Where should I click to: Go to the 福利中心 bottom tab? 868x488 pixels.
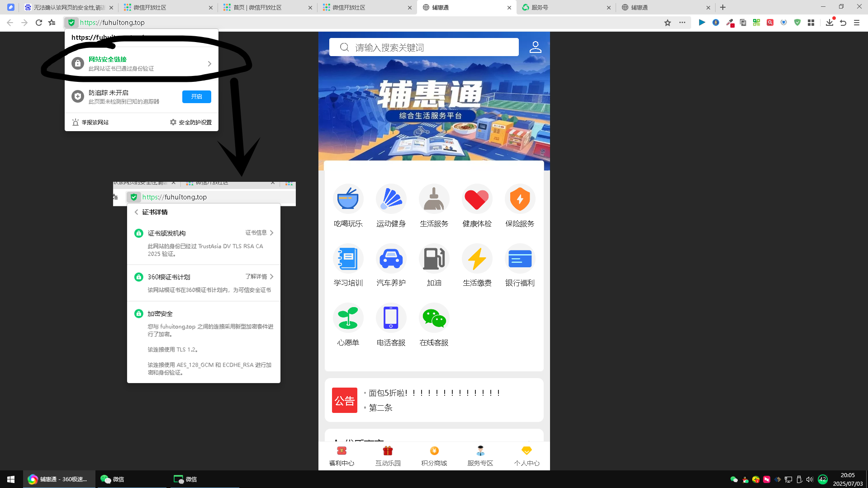coord(342,456)
